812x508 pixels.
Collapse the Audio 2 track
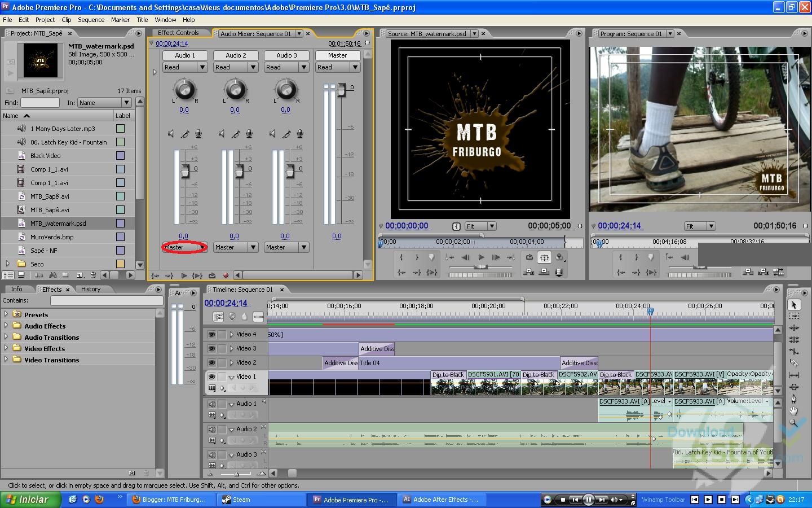pos(231,430)
